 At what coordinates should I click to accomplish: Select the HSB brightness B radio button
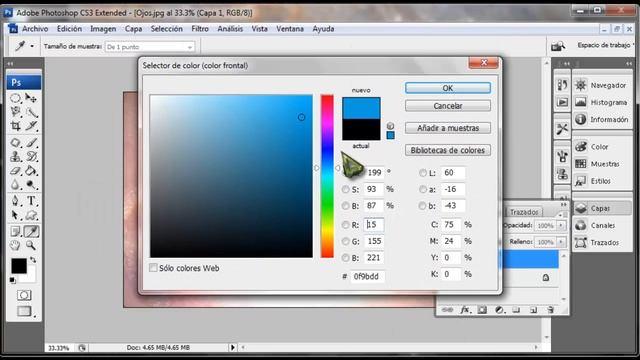(x=345, y=206)
